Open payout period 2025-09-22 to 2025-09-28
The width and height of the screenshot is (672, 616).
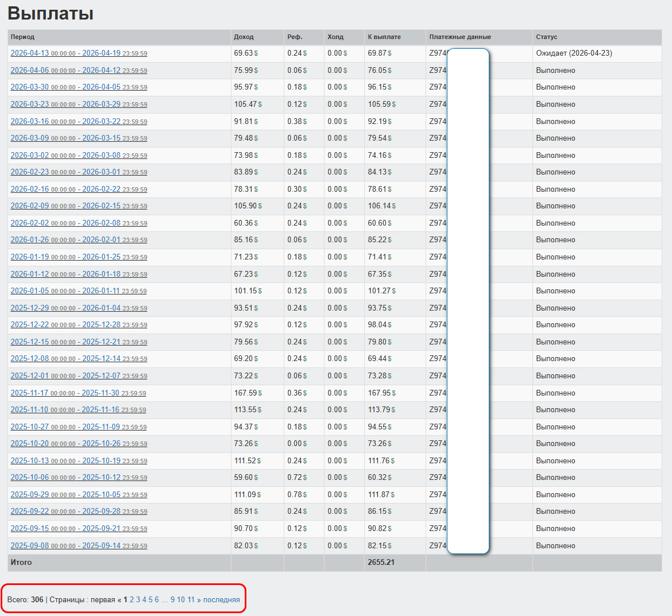pos(79,511)
